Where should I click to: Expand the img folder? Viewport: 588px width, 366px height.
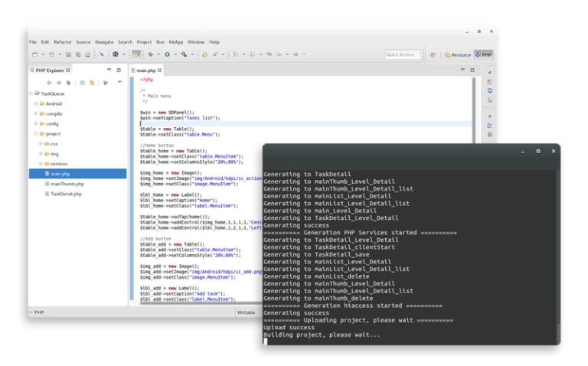pos(41,154)
